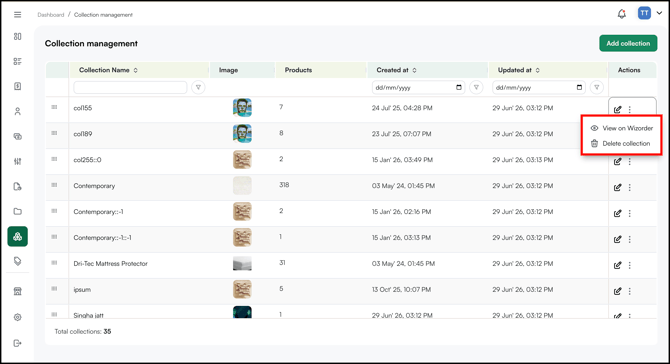Click the col189 thumbnail image
The width and height of the screenshot is (670, 364).
tap(242, 134)
